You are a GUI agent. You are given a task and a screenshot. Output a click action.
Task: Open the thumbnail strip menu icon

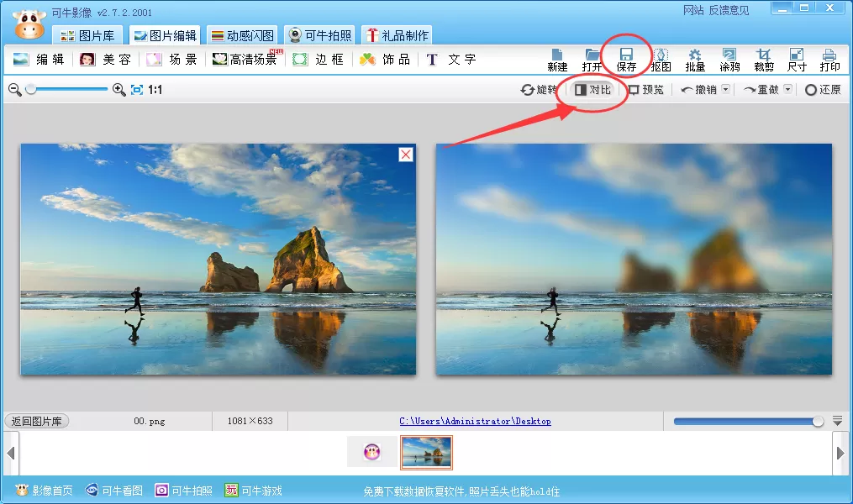click(838, 421)
